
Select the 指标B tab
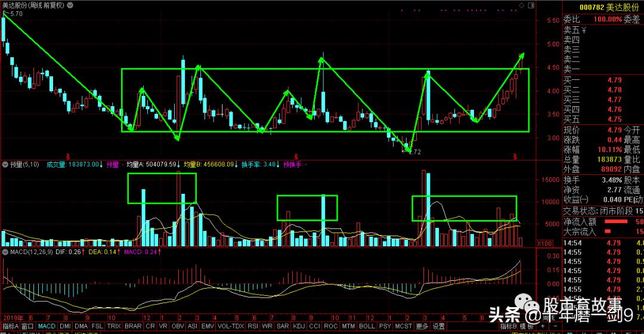(x=509, y=326)
